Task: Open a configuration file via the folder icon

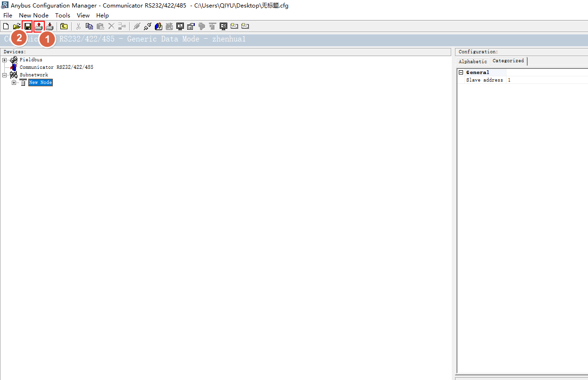Action: tap(17, 26)
